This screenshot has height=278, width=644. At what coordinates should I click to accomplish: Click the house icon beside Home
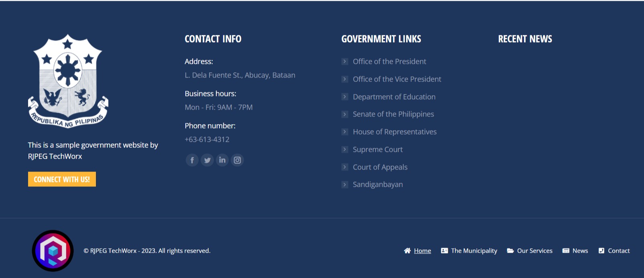tap(407, 251)
